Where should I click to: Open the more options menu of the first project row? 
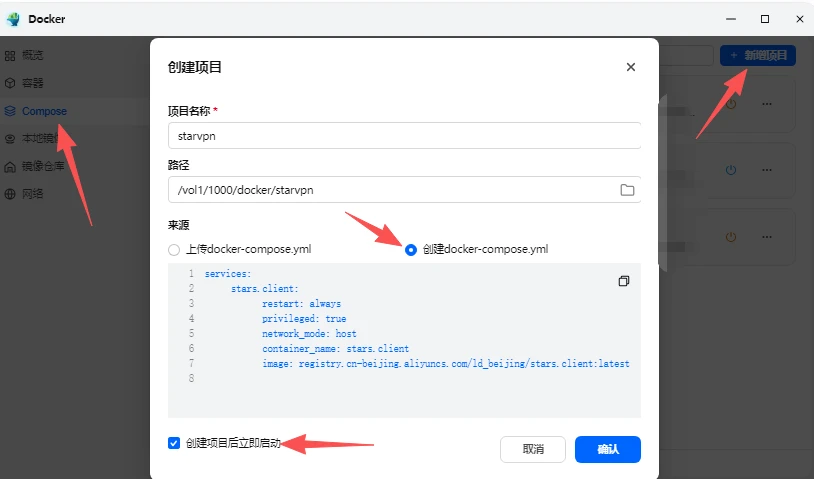click(x=767, y=103)
